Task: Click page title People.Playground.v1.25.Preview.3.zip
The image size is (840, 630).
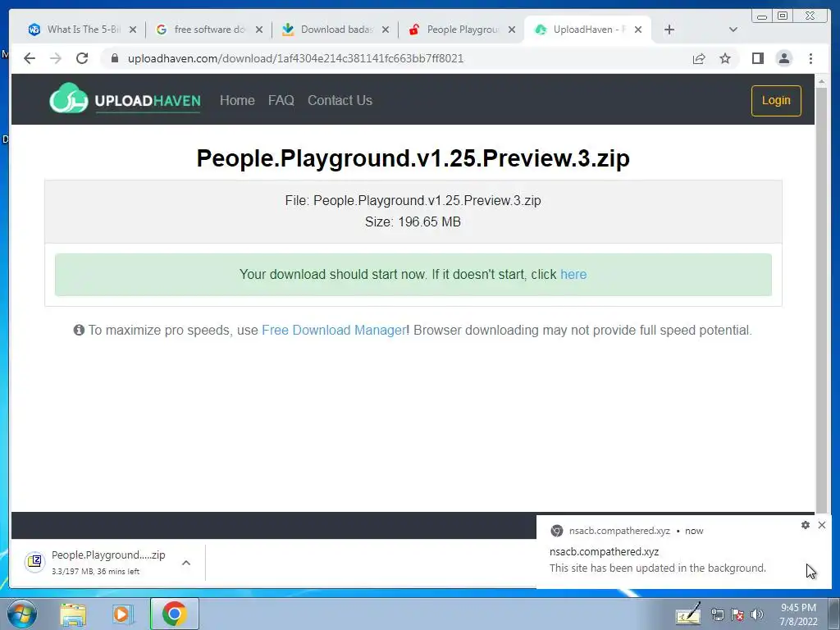Action: point(413,158)
